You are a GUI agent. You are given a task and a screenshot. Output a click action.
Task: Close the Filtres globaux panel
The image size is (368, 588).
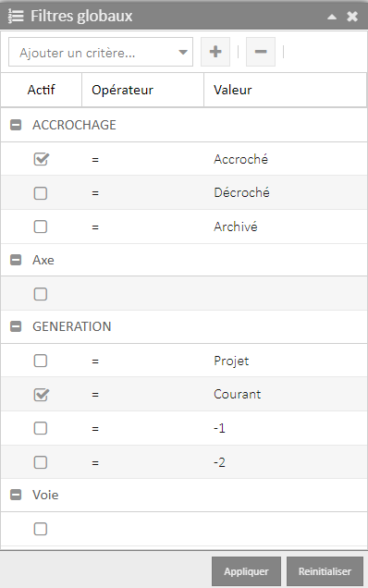tap(352, 16)
